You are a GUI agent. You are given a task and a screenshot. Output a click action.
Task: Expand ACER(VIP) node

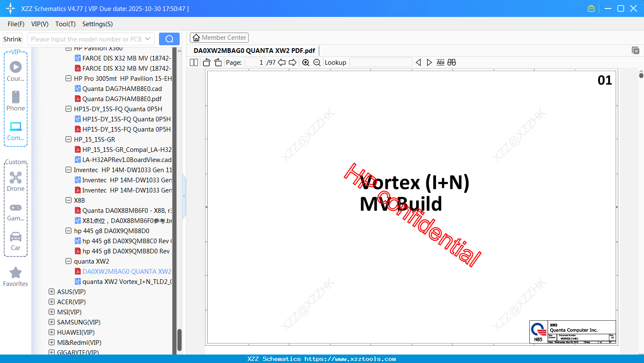pos(52,302)
